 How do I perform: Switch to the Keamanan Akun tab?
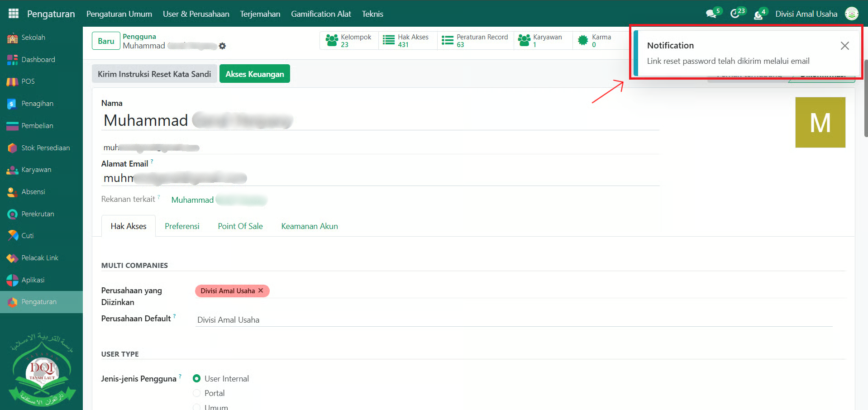pos(310,226)
